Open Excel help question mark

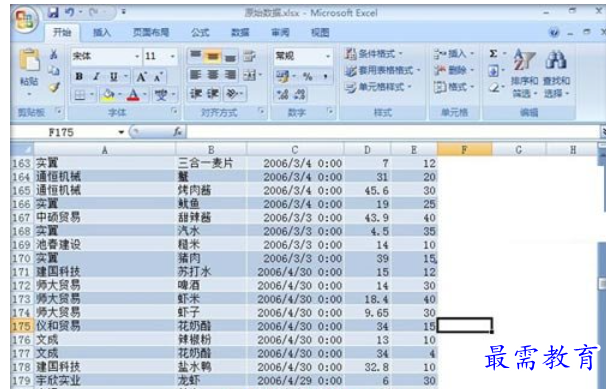click(553, 33)
